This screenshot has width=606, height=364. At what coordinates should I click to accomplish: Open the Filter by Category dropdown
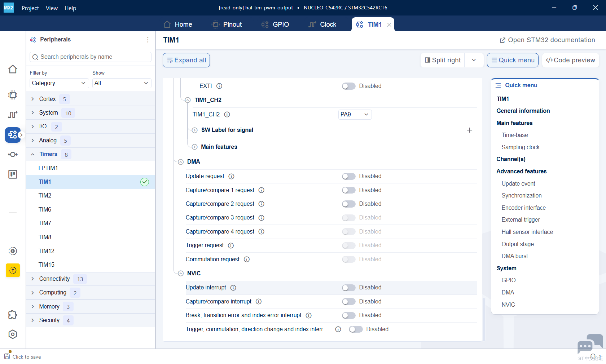pos(59,83)
